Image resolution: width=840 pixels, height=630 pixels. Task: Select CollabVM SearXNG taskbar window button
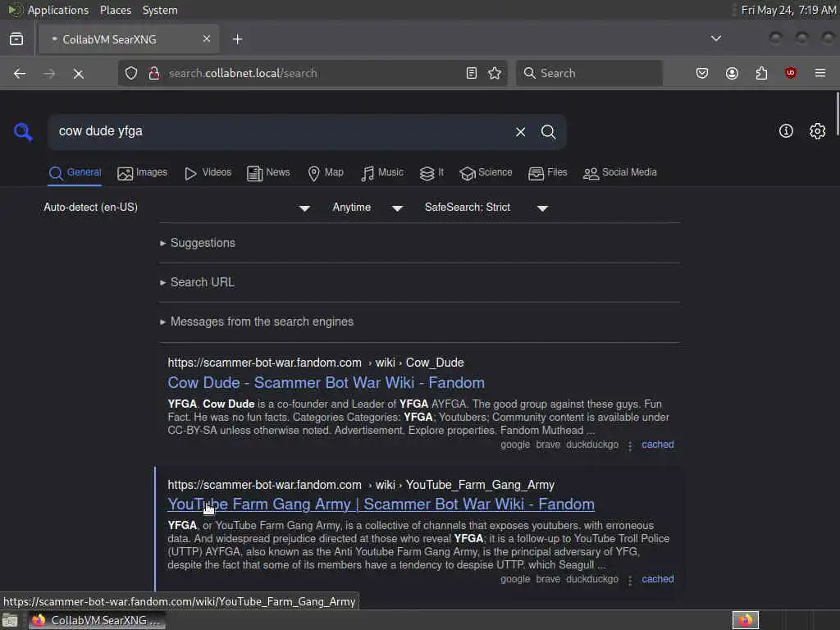[97, 620]
